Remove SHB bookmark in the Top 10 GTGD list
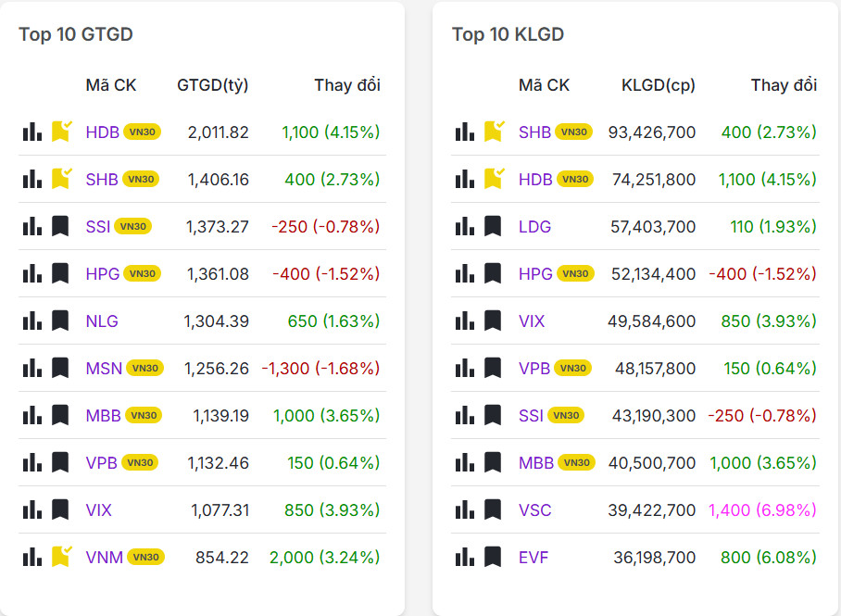The image size is (841, 616). (x=61, y=179)
